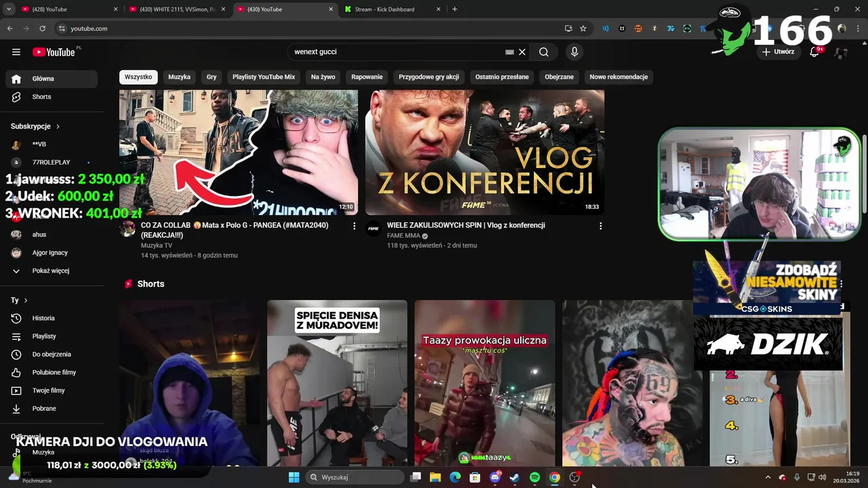868x488 pixels.
Task: Select Playlisty YouTube Mix chip
Action: click(x=264, y=77)
